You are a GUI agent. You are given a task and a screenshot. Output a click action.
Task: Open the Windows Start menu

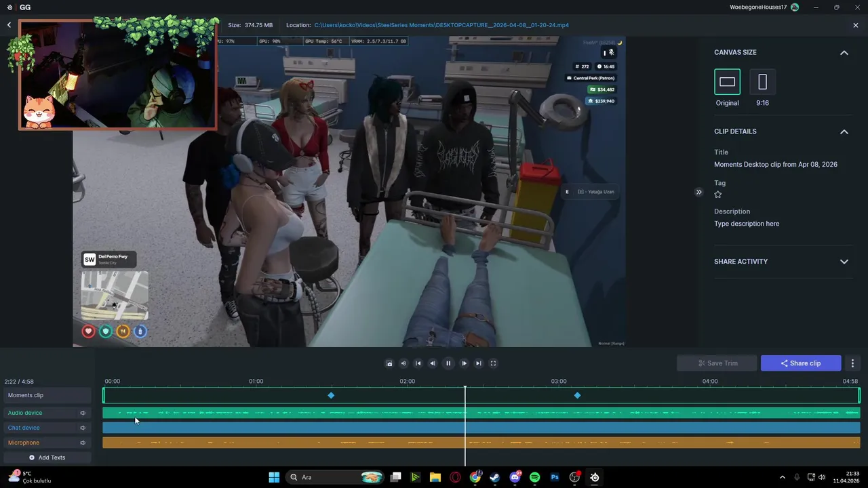pyautogui.click(x=274, y=477)
